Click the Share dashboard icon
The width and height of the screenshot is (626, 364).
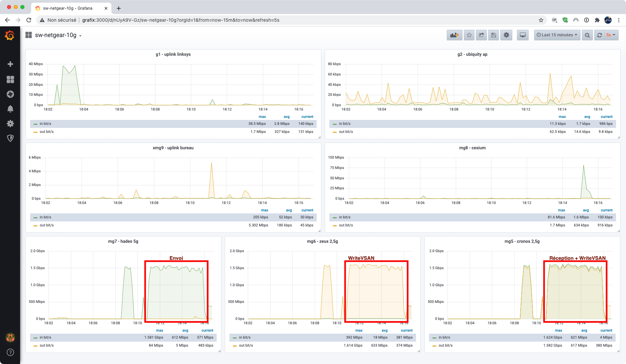(x=481, y=35)
